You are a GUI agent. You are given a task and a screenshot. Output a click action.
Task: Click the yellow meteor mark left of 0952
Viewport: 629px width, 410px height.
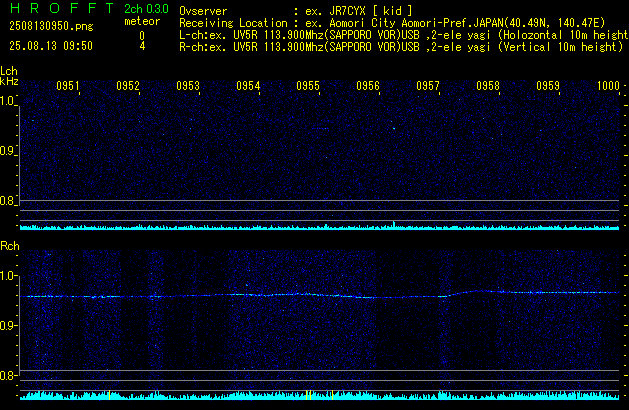(109, 395)
